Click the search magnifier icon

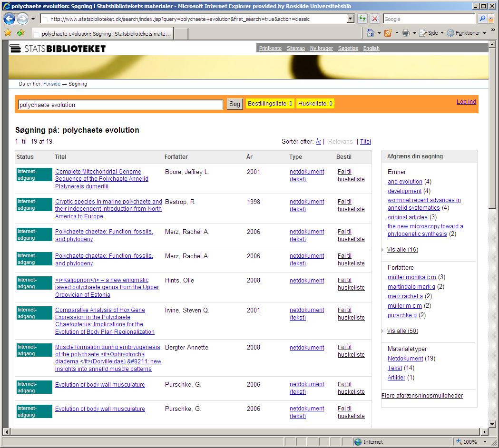[x=482, y=19]
